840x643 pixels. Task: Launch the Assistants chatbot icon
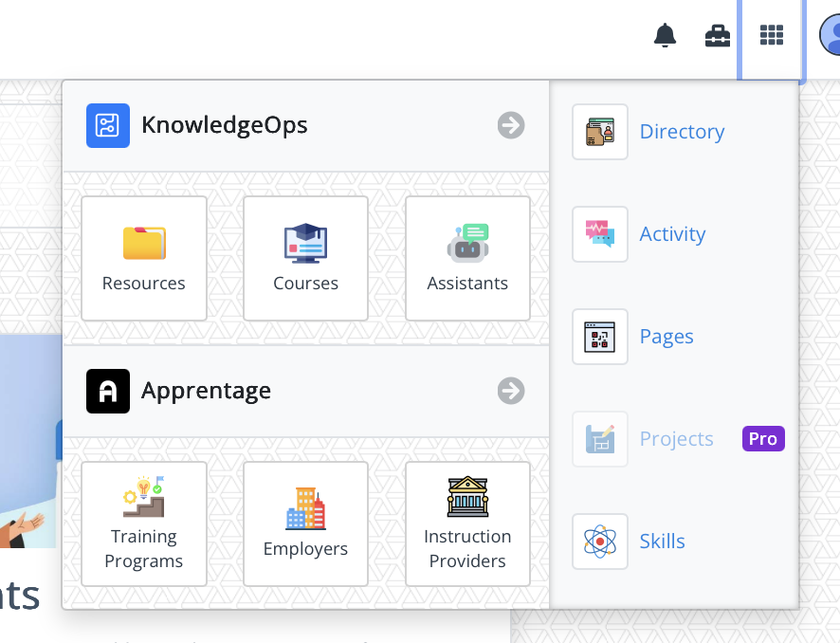point(467,243)
